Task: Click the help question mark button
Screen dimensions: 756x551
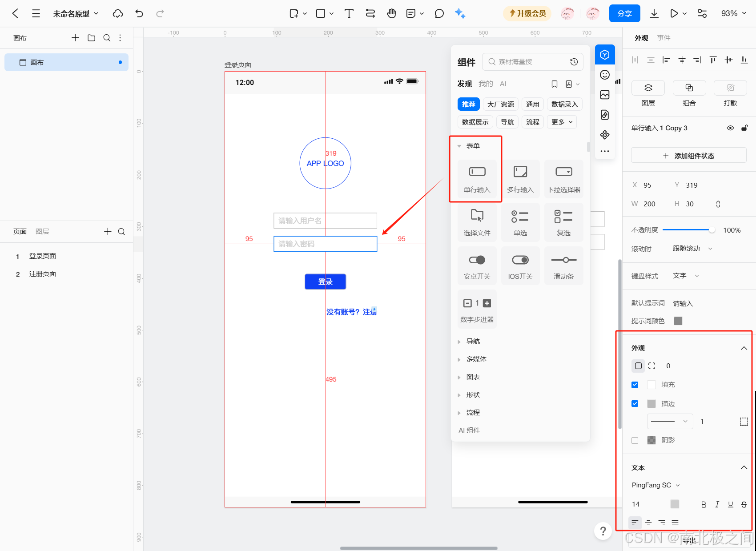Action: [x=603, y=531]
